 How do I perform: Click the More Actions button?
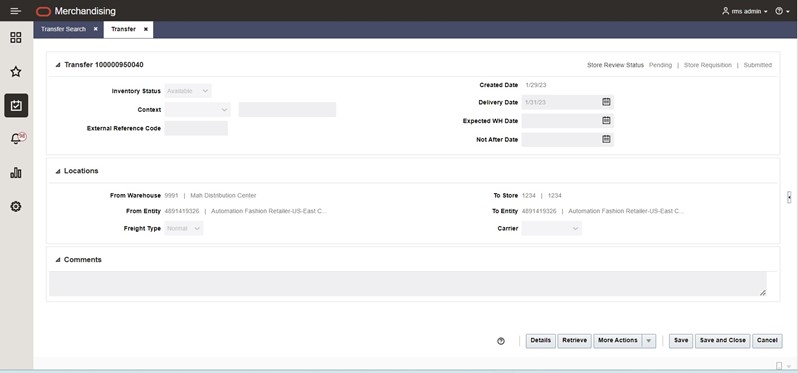tap(618, 341)
